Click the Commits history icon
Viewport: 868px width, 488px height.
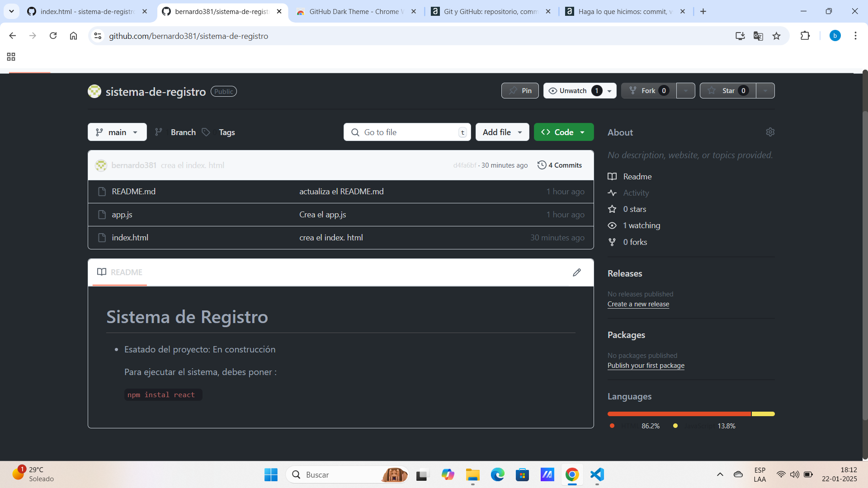[x=542, y=165]
